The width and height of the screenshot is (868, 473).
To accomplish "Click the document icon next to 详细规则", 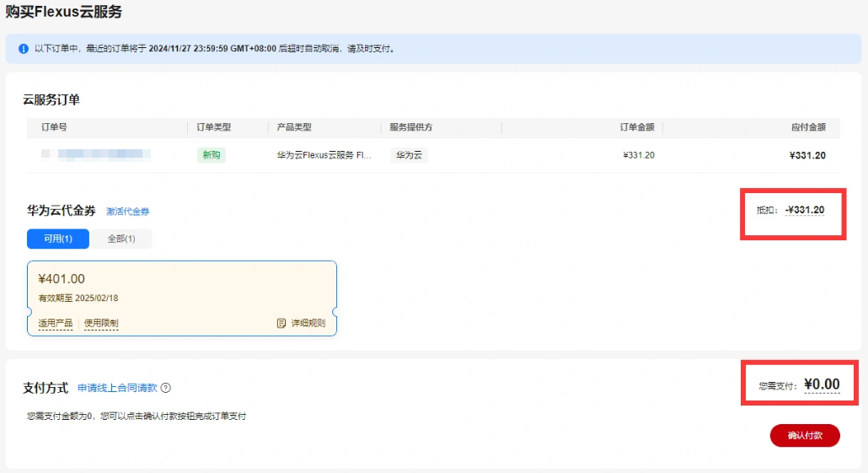I will [x=281, y=323].
